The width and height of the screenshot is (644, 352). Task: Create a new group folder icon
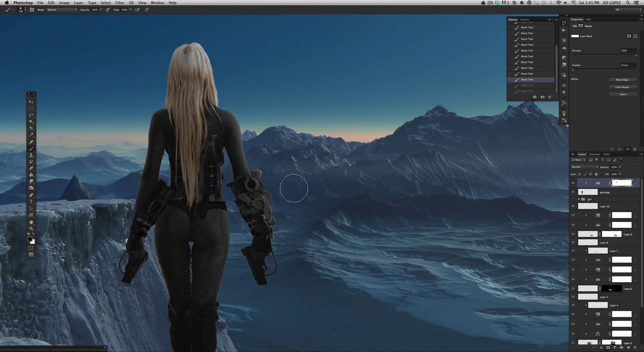tap(622, 348)
